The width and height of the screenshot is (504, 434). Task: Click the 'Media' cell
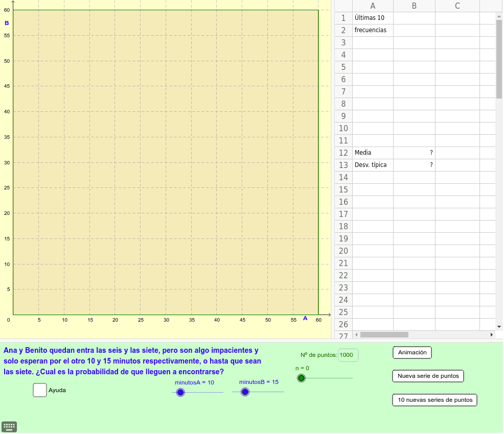(373, 153)
